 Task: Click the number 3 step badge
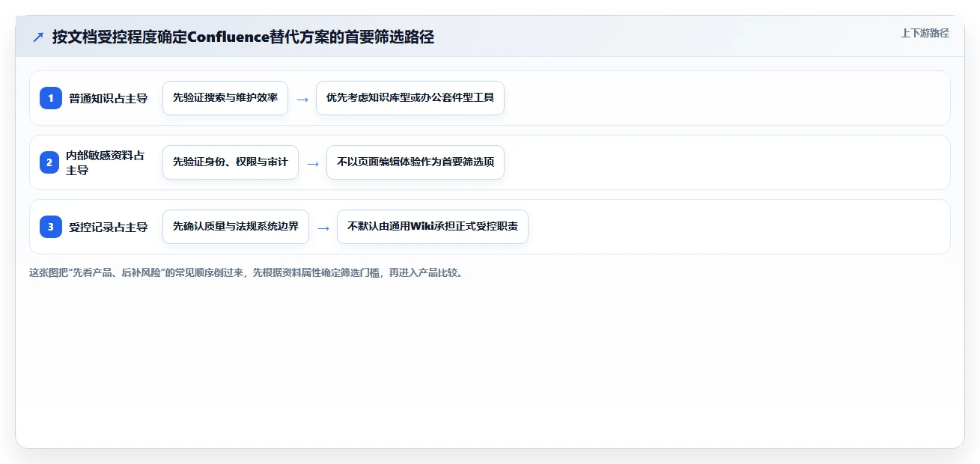coord(51,227)
